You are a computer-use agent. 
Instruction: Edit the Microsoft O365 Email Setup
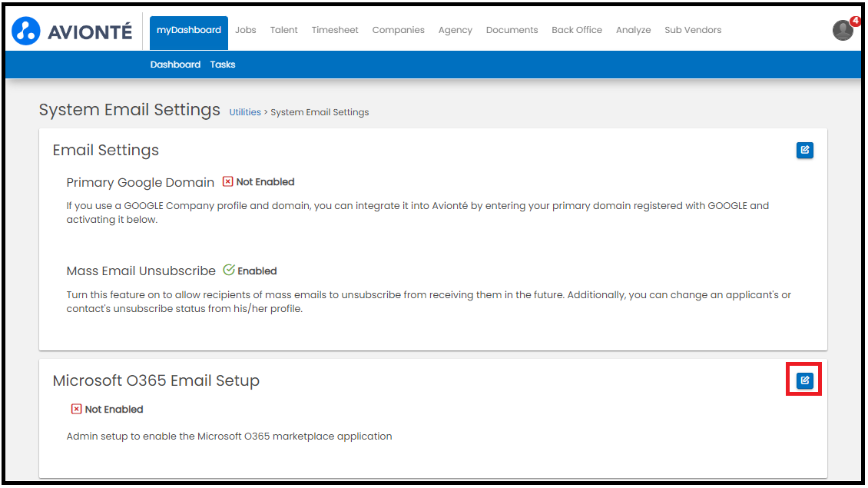tap(805, 380)
